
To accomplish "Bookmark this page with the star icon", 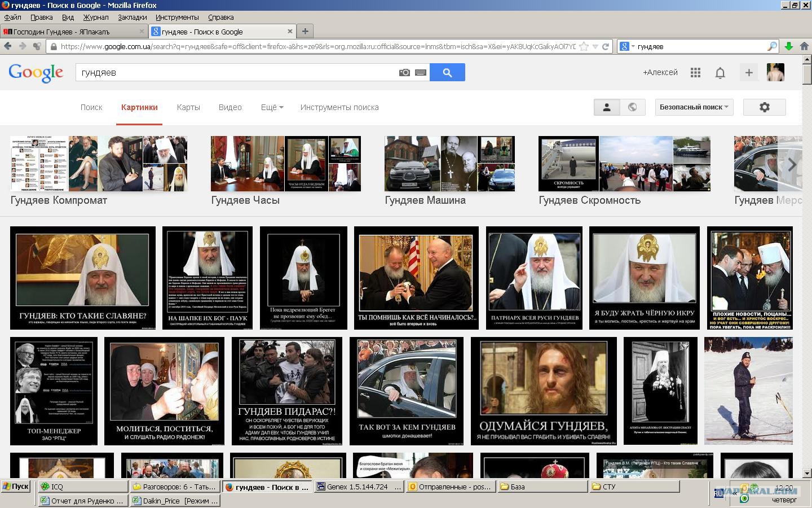I will click(x=584, y=46).
